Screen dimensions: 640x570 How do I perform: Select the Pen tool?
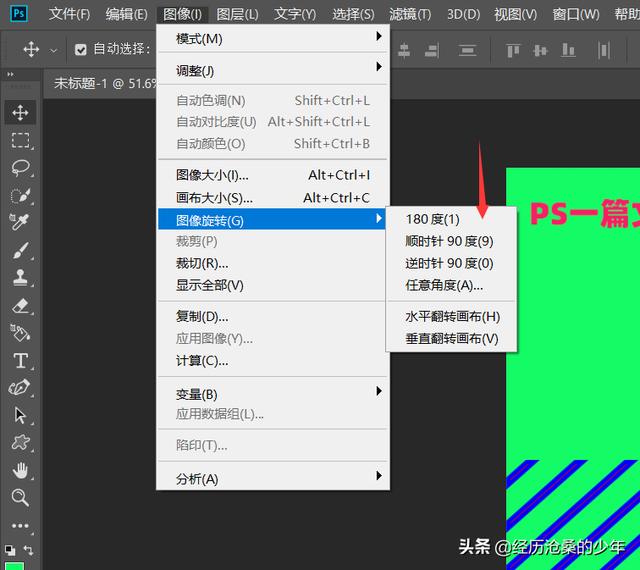[19, 387]
